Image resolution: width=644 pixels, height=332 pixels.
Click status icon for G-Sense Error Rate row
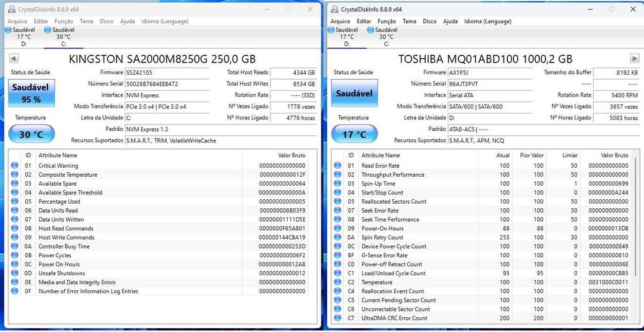(337, 255)
